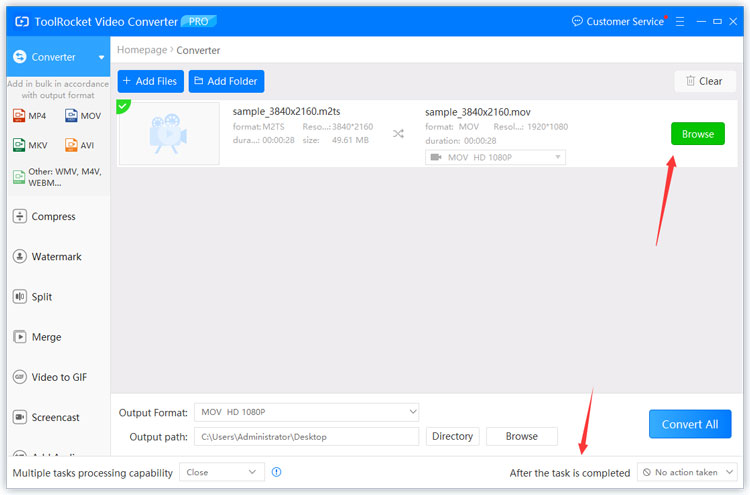
Task: Click the shuffle conversion arrows icon
Action: pos(398,133)
